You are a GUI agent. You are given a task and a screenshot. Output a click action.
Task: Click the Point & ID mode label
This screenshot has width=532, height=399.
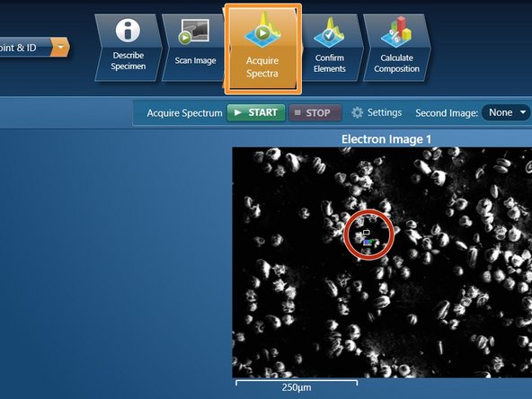18,48
